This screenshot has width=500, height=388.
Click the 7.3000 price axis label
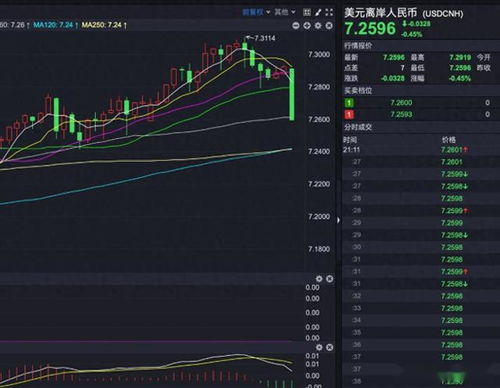coord(319,55)
